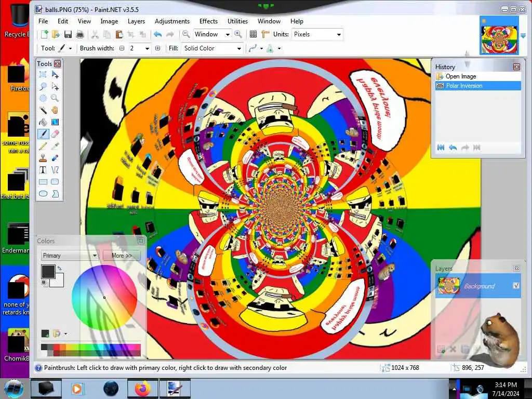
Task: Select the Ellipse shape tool
Action: point(43,194)
